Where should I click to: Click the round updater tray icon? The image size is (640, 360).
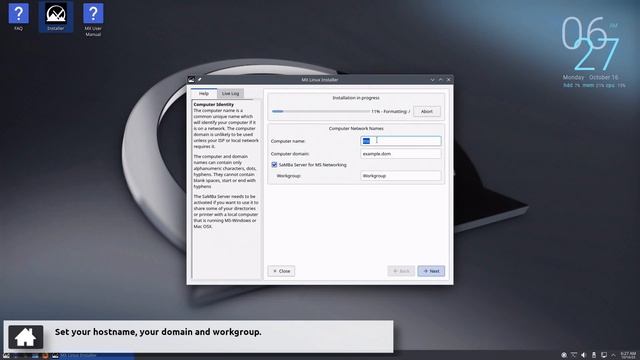tap(564, 355)
